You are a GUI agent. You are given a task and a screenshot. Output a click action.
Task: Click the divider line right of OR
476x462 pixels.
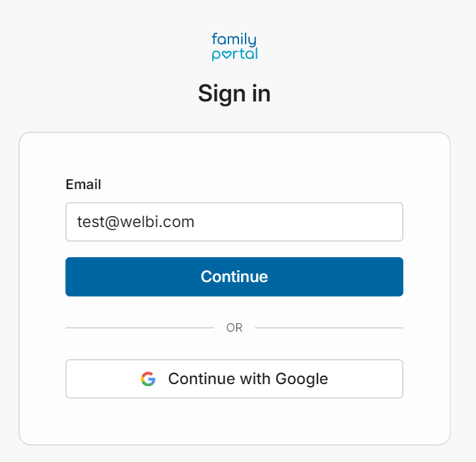329,328
